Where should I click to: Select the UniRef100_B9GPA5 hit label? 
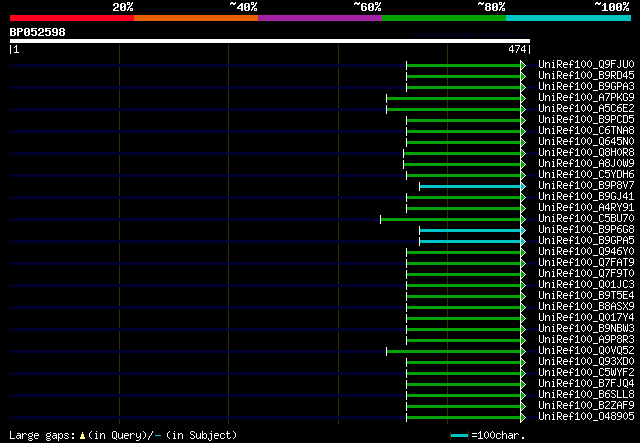586,241
